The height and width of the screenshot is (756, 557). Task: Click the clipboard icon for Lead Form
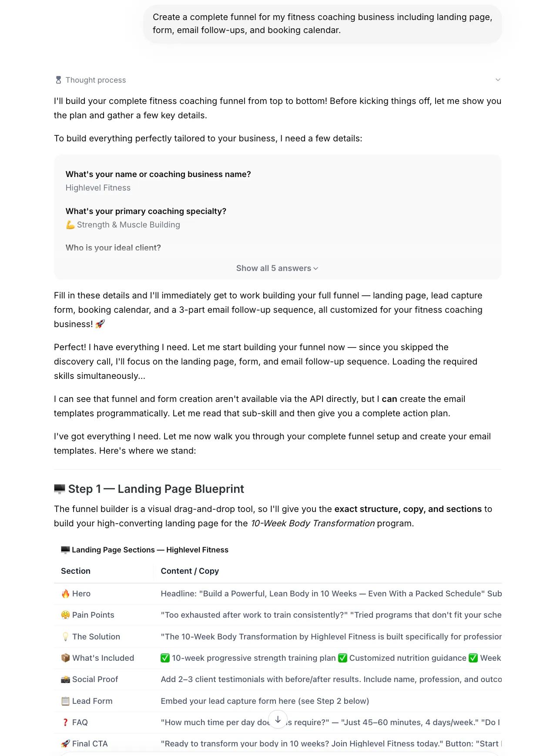click(x=65, y=701)
